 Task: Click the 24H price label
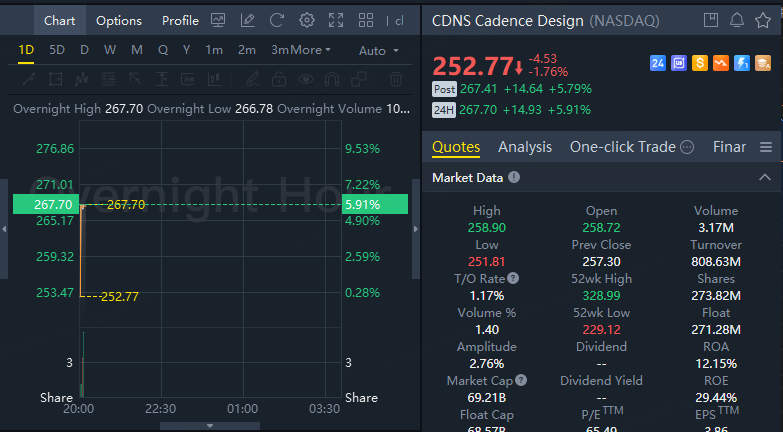click(x=444, y=109)
